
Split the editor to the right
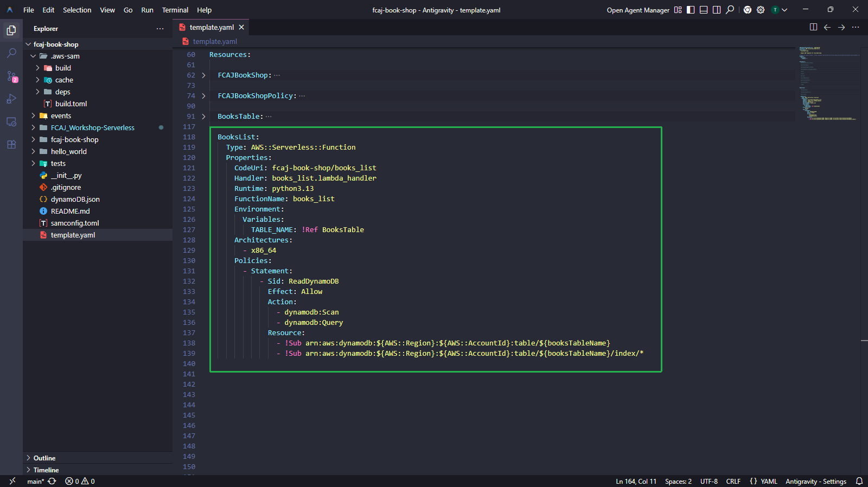click(x=813, y=27)
